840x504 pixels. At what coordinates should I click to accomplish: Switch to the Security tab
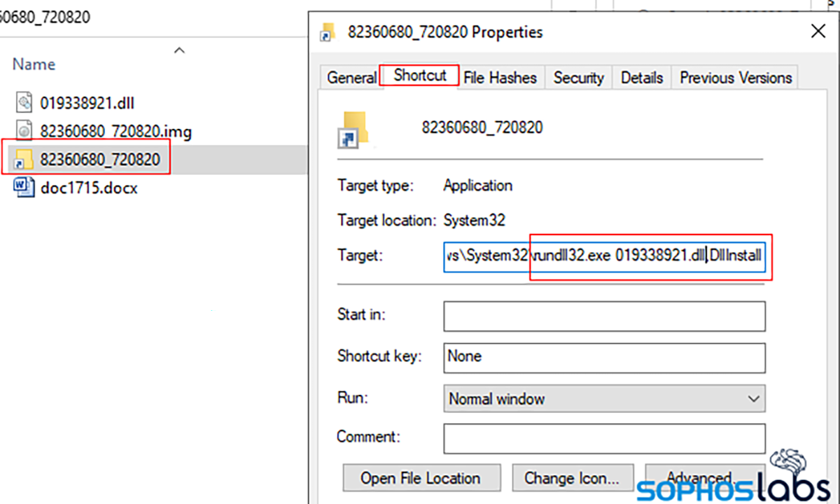coord(578,78)
